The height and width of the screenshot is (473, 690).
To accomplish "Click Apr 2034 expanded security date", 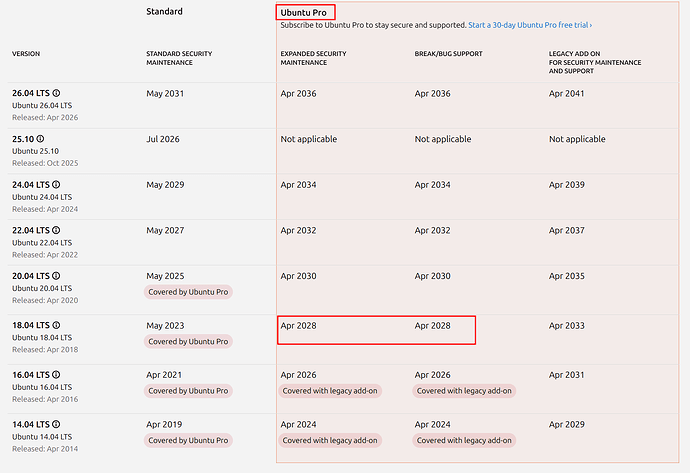I will coord(298,185).
